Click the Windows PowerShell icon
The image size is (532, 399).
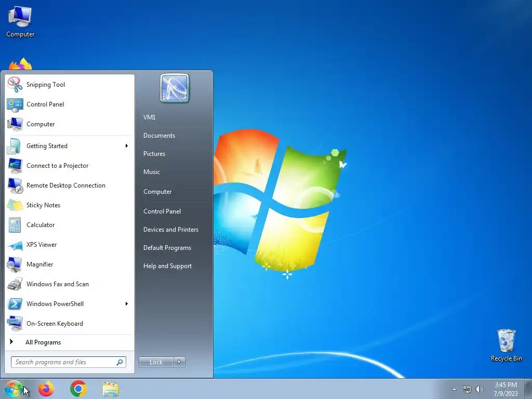15,304
